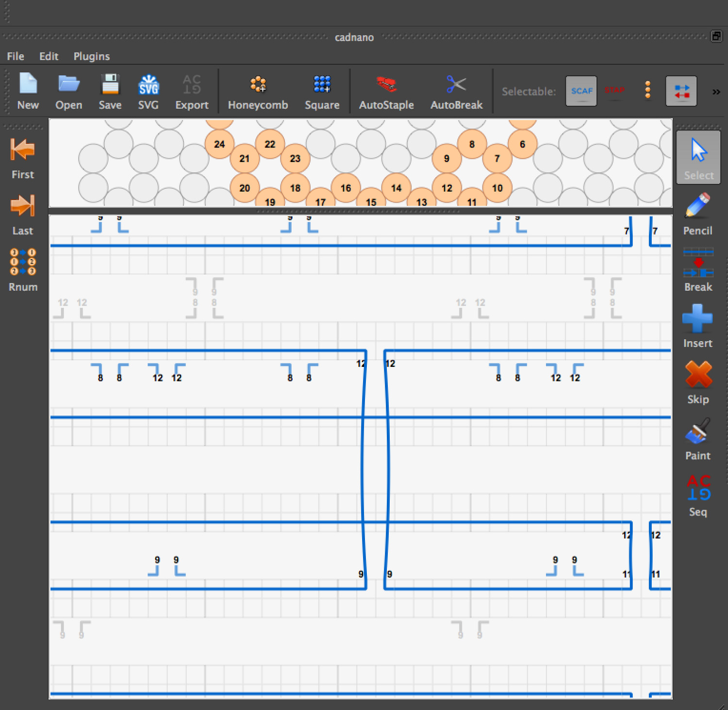Screen dimensions: 728x710
Task: Toggle the handles selectable filter
Action: click(x=647, y=90)
